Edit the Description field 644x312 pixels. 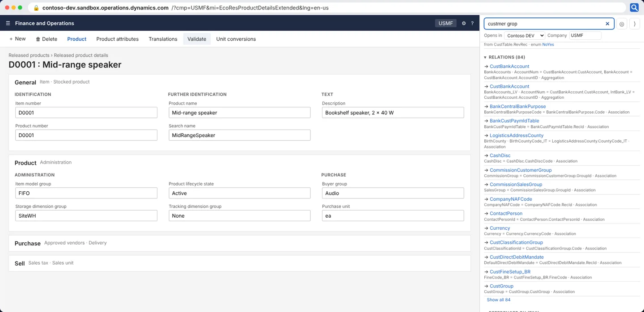point(393,113)
